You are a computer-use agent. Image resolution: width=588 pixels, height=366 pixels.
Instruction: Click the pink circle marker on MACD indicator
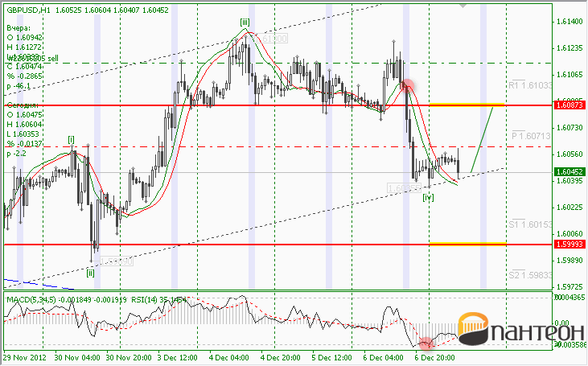pyautogui.click(x=426, y=343)
